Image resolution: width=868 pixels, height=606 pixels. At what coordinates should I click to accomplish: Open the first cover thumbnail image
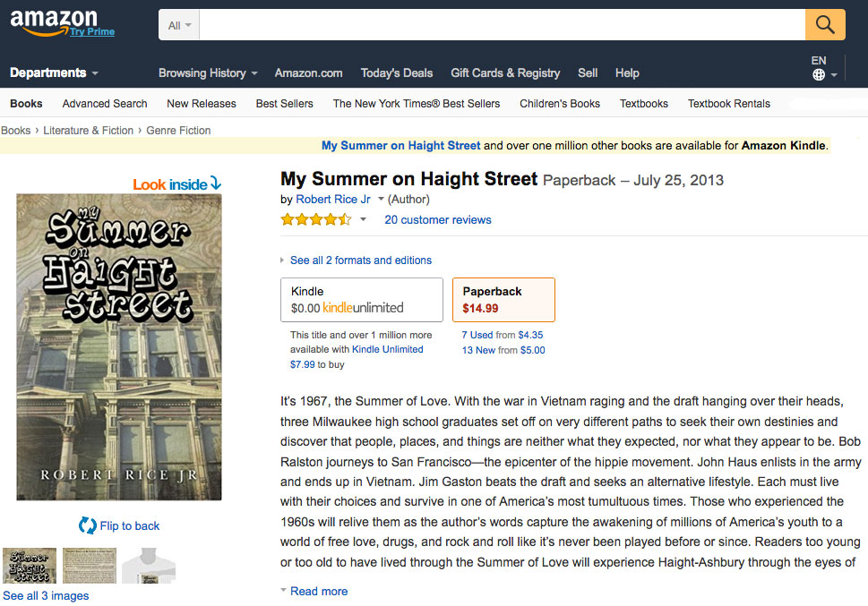[30, 566]
